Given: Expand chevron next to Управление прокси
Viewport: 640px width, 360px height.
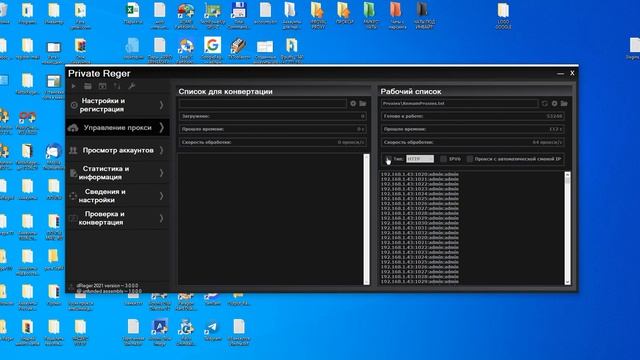Looking at the screenshot, I should (162, 128).
